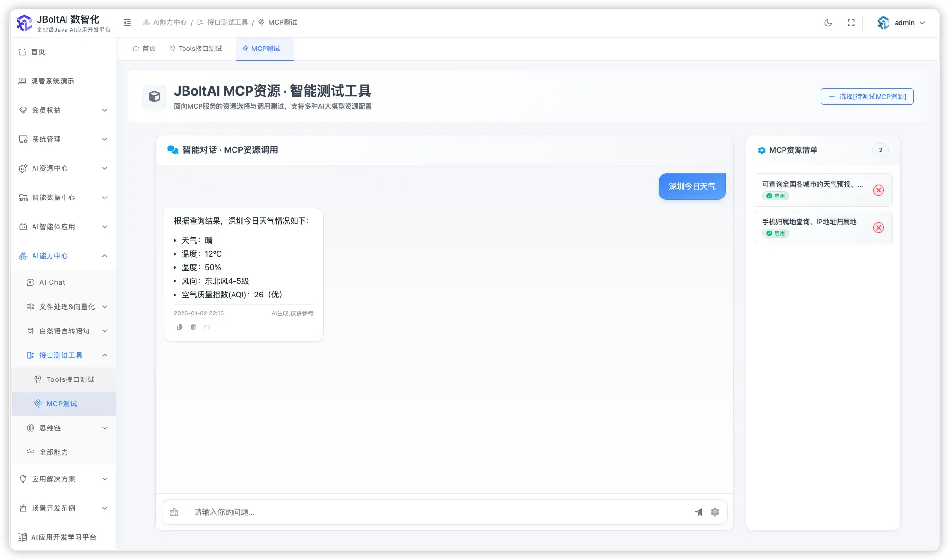This screenshot has width=949, height=560.
Task: Open chat settings via the gear icon
Action: point(715,512)
